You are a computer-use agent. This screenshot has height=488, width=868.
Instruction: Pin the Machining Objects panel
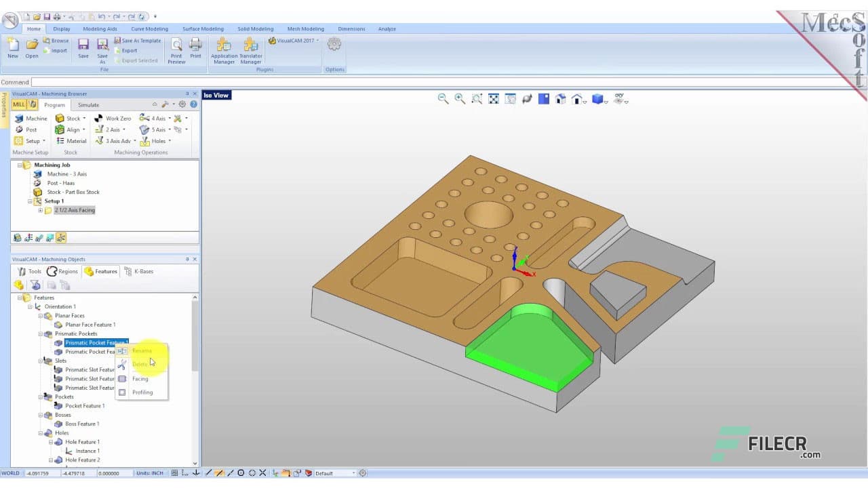(188, 259)
